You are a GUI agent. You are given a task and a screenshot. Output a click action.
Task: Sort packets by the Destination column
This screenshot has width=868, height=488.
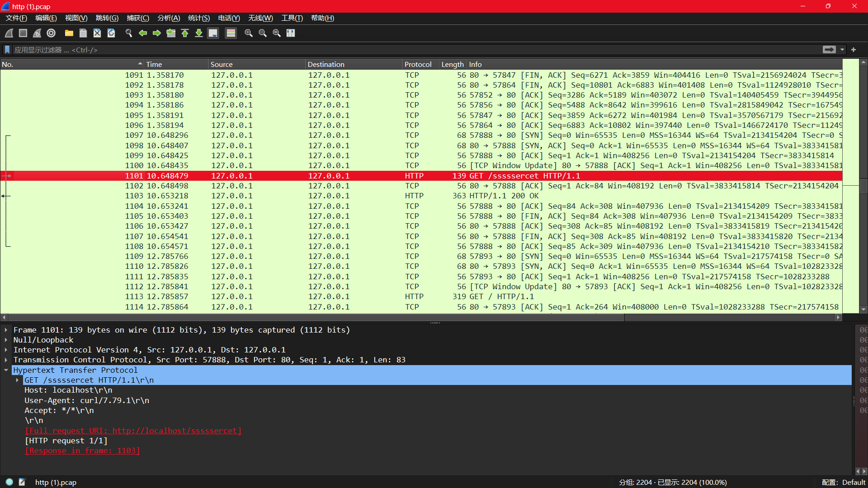click(x=354, y=64)
